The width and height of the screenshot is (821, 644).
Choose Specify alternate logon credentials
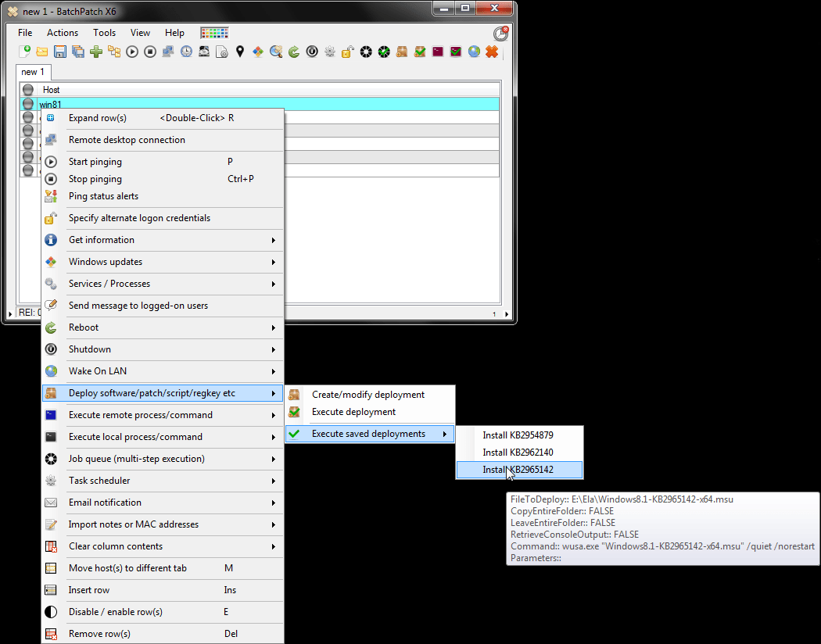click(163, 217)
